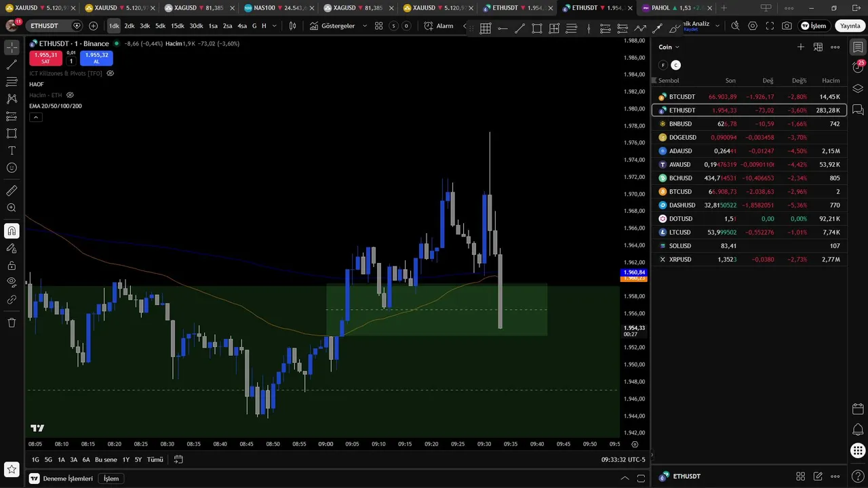Image resolution: width=868 pixels, height=488 pixels.
Task: Enter fullscreen mode
Action: [770, 26]
